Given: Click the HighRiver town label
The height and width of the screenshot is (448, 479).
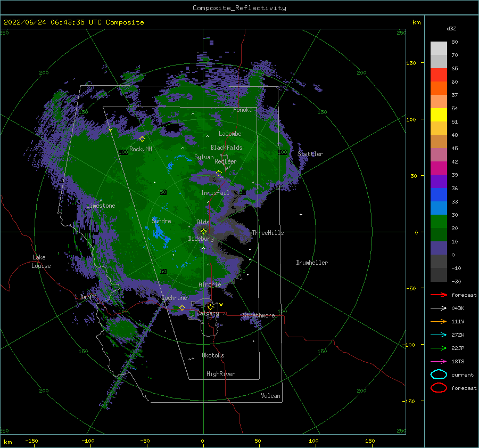Looking at the screenshot, I should click(x=221, y=374).
